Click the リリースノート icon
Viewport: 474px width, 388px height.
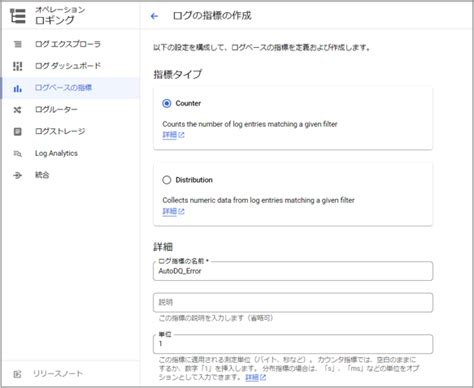(x=17, y=374)
